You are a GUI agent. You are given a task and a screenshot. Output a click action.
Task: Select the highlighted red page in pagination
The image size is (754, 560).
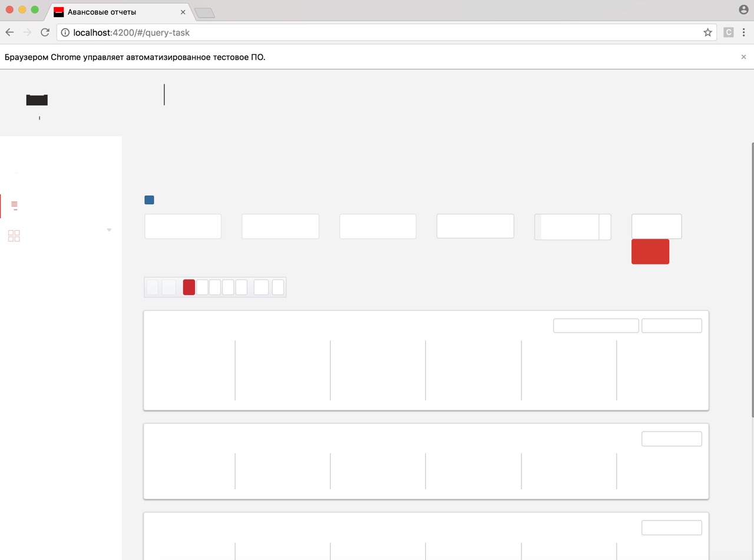point(188,287)
